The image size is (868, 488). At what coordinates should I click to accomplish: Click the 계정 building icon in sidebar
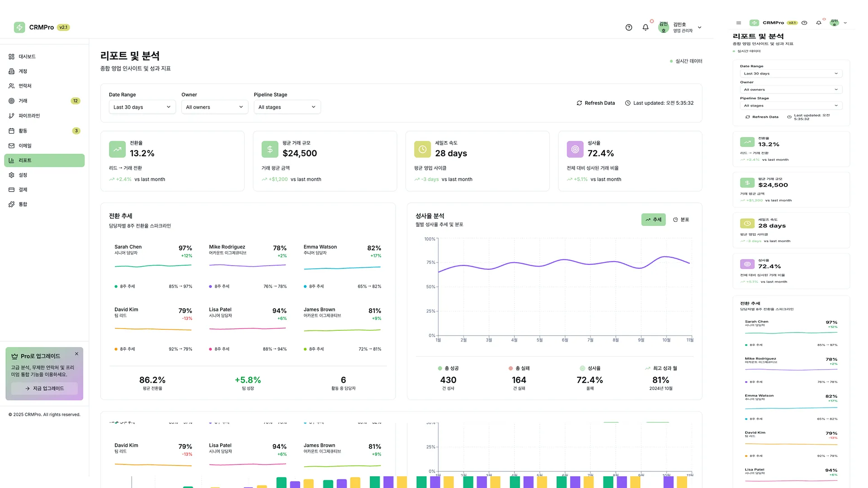[11, 71]
